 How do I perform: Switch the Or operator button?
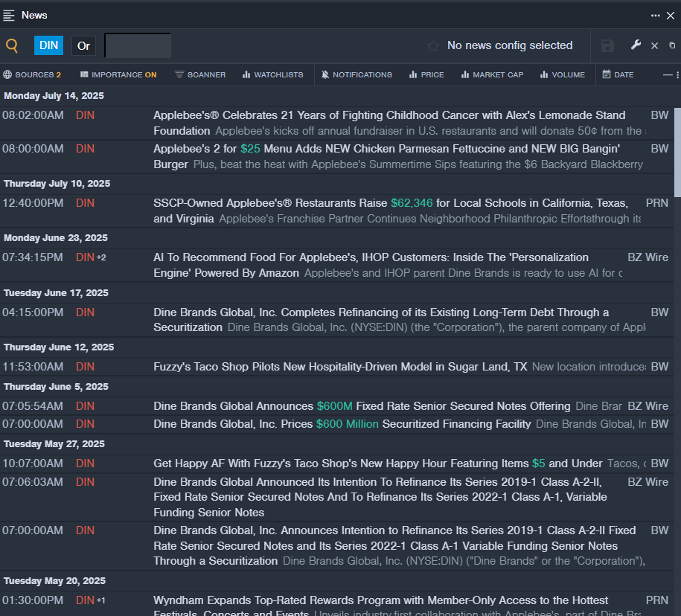coord(83,45)
